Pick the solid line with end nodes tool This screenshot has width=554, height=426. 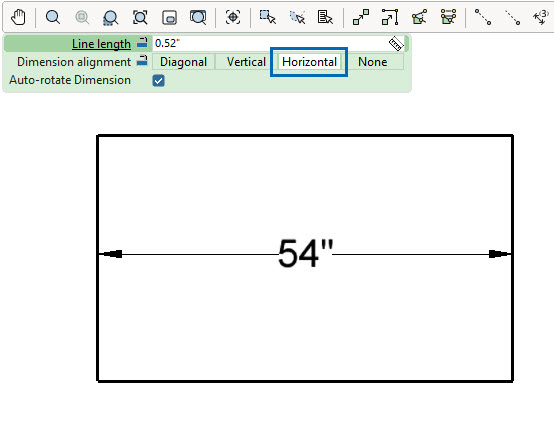coord(483,17)
